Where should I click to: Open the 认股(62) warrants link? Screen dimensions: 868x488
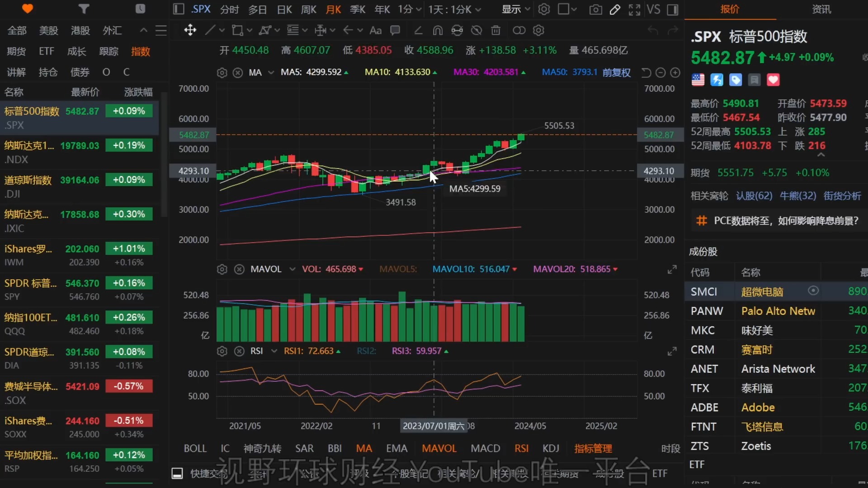pyautogui.click(x=754, y=196)
